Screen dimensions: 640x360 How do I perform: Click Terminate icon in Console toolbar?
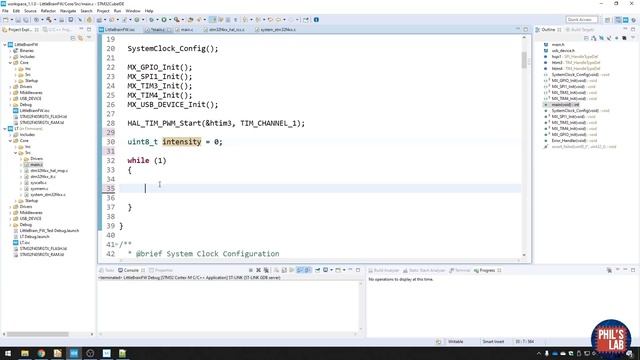tap(251, 270)
